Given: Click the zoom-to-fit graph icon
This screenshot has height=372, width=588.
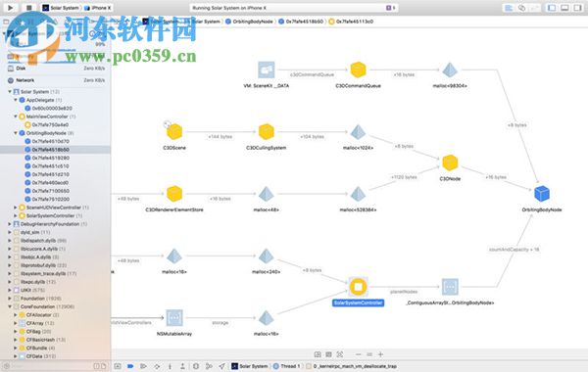Looking at the screenshot, I should tap(340, 354).
